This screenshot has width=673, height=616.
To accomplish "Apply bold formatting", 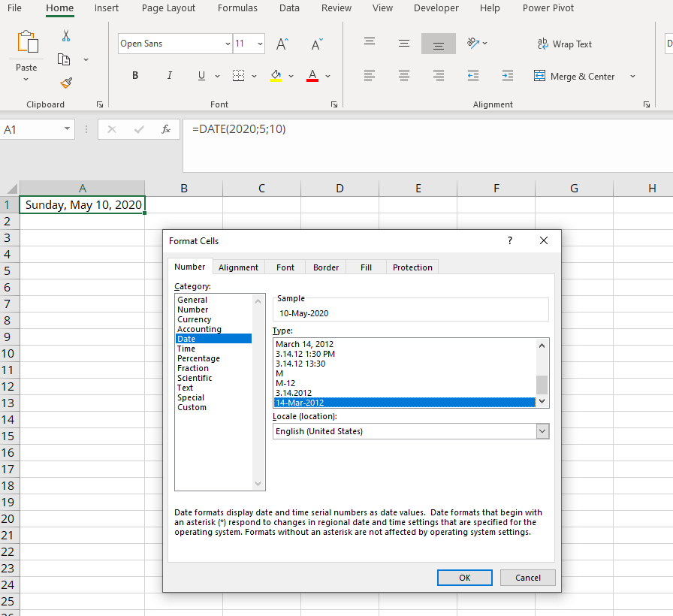I will (x=135, y=75).
